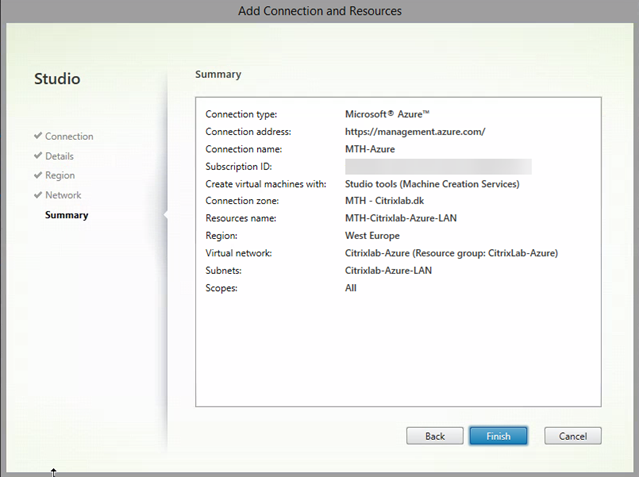
Task: Click the 'Region:' label in summary
Action: 221,236
